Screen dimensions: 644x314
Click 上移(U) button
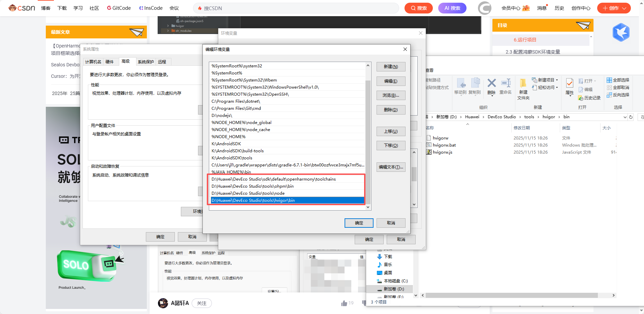[391, 131]
